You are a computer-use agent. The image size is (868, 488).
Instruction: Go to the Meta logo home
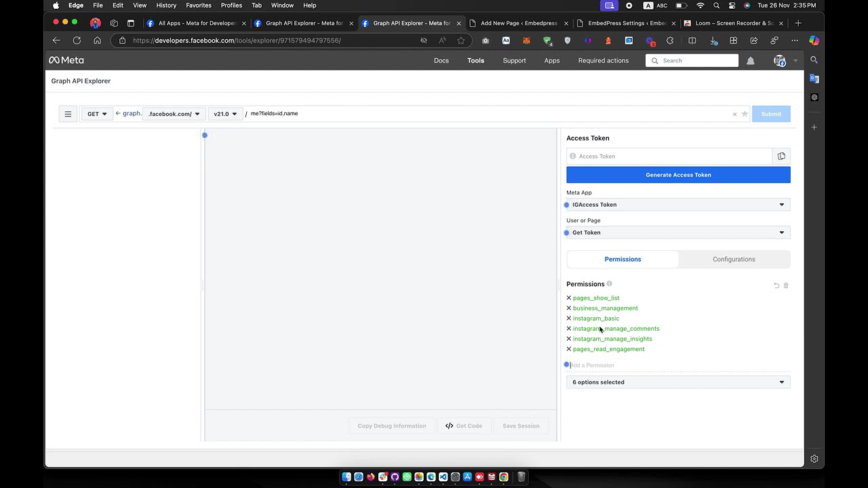tap(66, 60)
